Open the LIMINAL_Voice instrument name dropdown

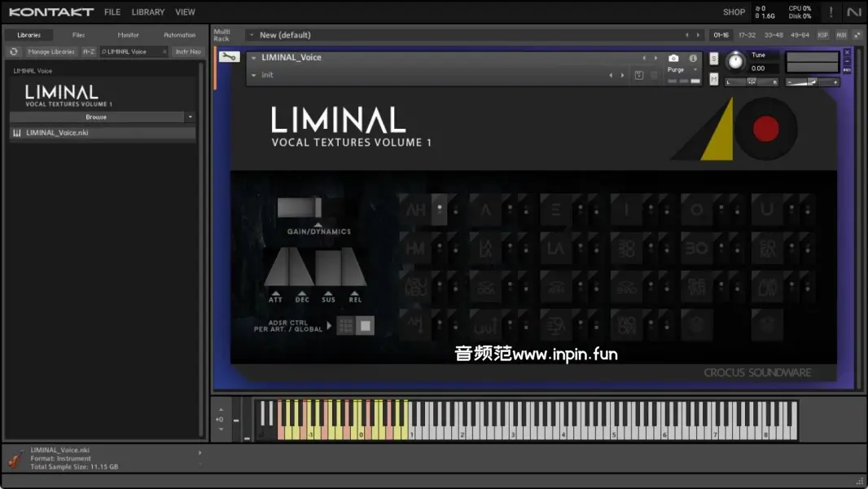coord(253,58)
